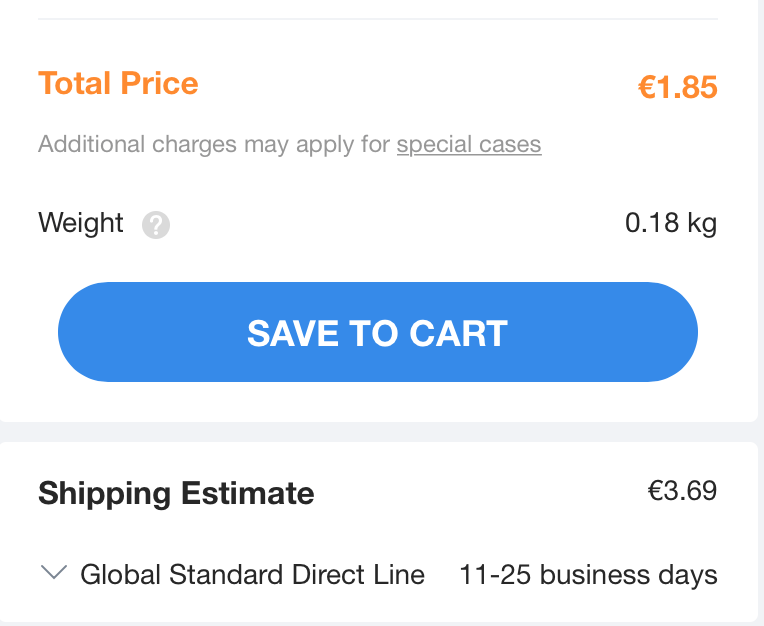764x626 pixels.
Task: Click the Total Price label
Action: tap(118, 83)
